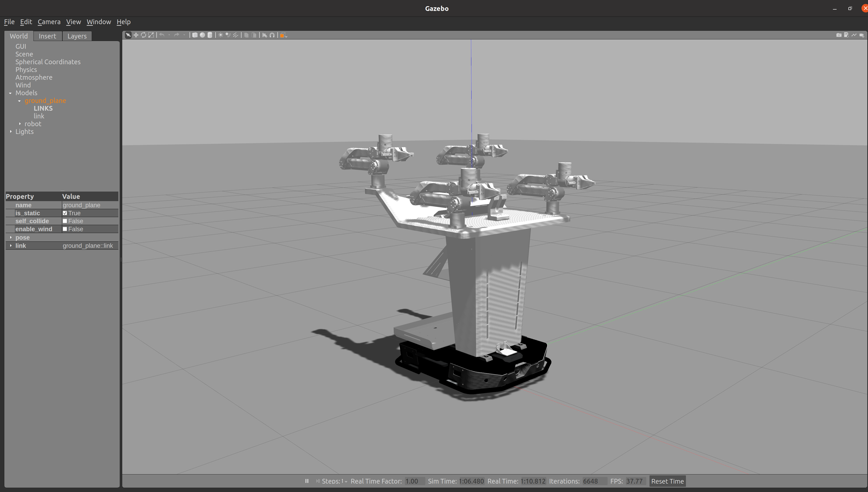
Task: Pause the simulation
Action: (307, 481)
